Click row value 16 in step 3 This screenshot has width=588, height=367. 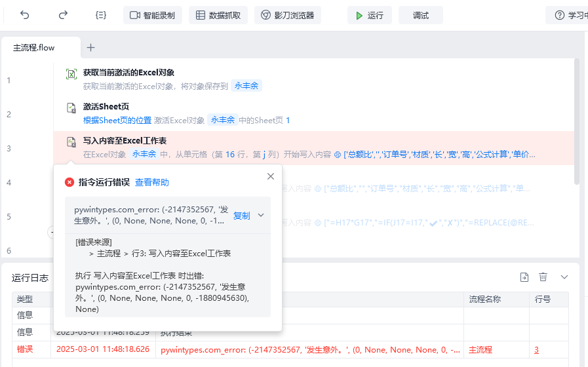coord(230,155)
